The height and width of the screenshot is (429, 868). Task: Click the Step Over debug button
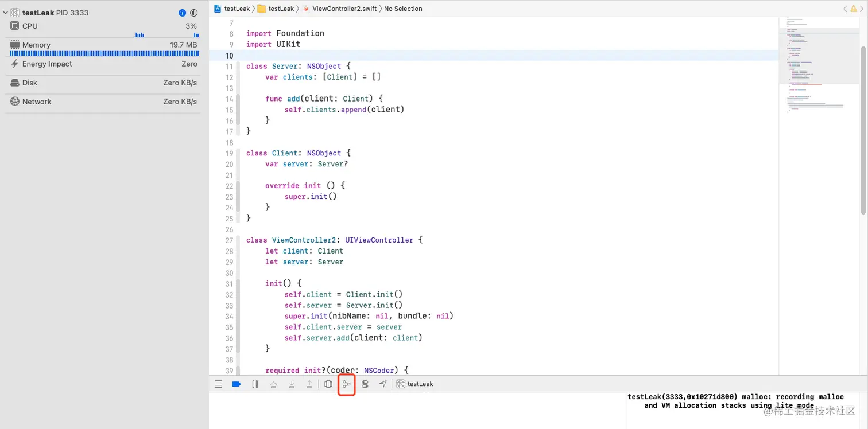273,384
